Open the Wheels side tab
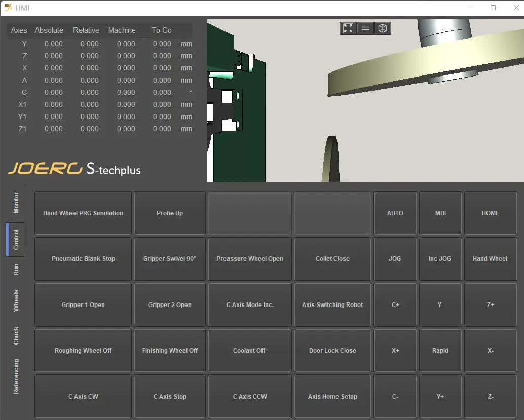 pyautogui.click(x=16, y=300)
